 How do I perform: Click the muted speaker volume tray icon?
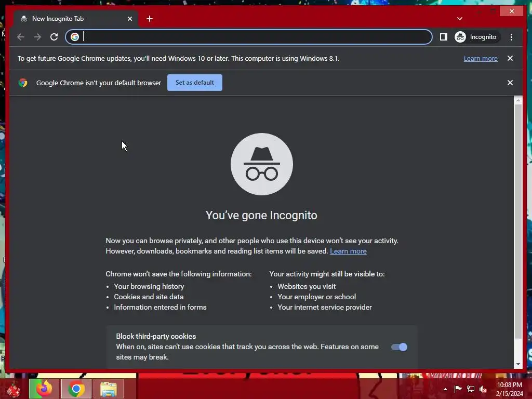click(x=483, y=389)
